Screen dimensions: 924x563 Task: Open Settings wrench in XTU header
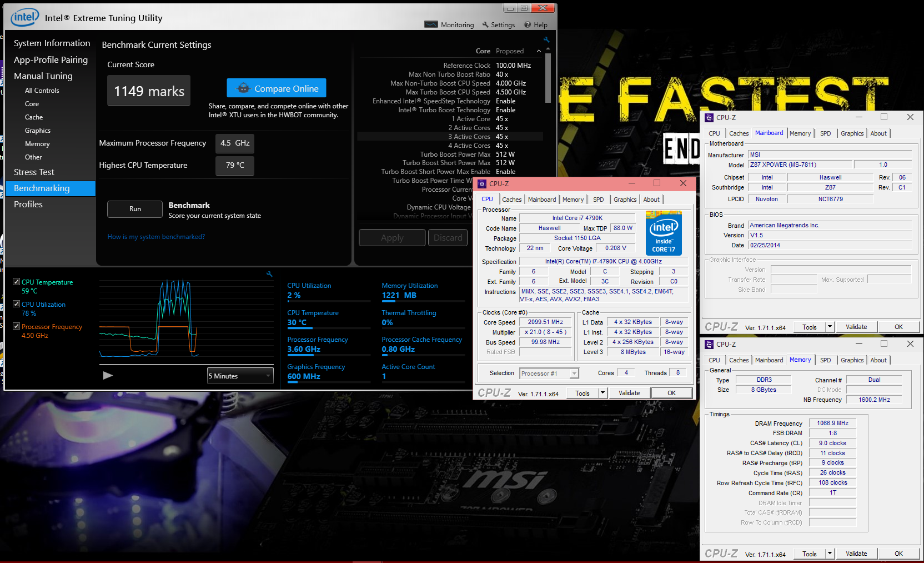tap(485, 24)
